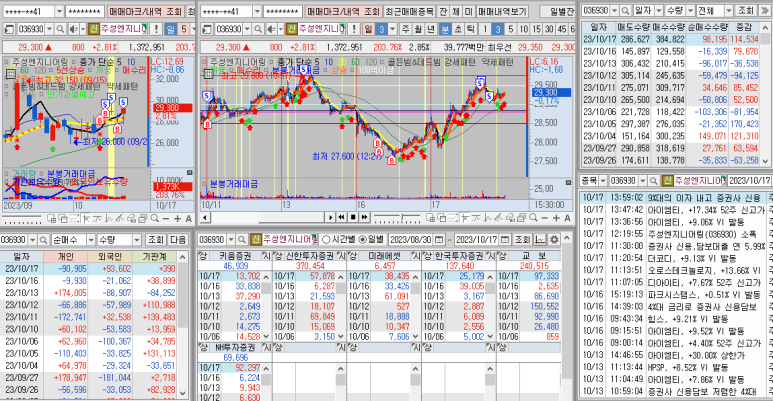This screenshot has width=773, height=401.
Task: Click the search magnifier in broker panel toolbar
Action: (x=242, y=240)
